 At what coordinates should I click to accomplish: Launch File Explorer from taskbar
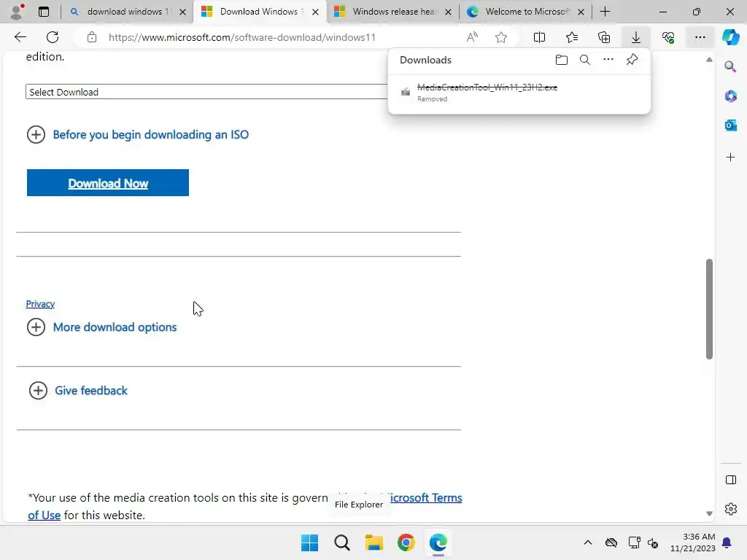coord(374,542)
